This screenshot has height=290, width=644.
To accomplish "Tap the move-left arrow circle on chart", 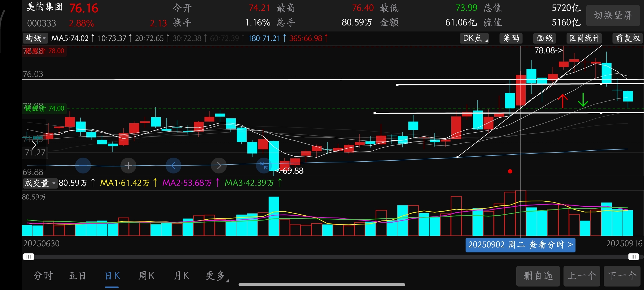I will 173,165.
